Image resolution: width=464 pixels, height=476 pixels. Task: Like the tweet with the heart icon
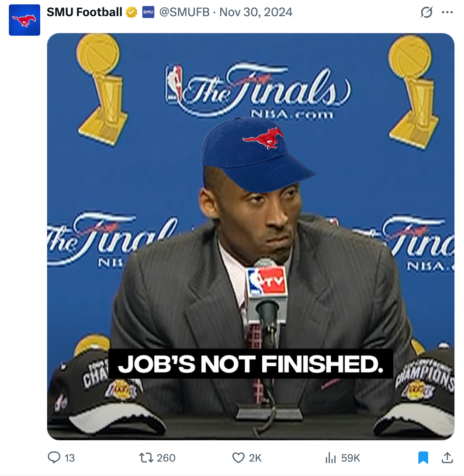pyautogui.click(x=238, y=457)
